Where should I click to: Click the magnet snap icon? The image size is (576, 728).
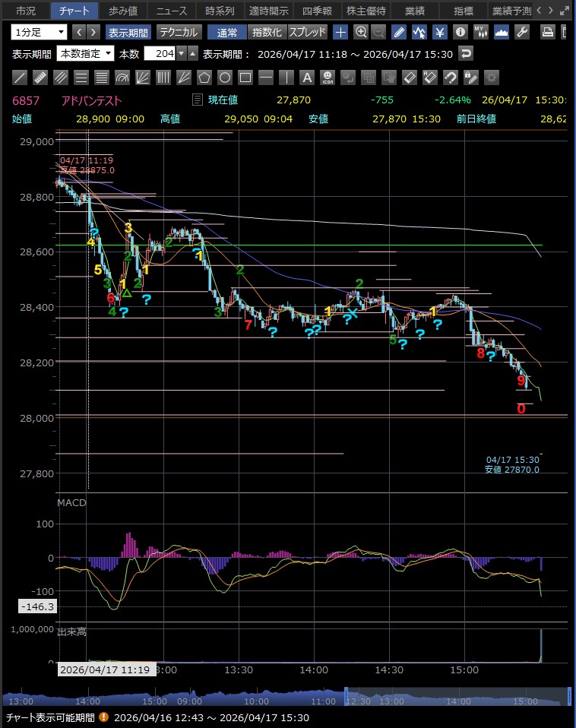[450, 78]
